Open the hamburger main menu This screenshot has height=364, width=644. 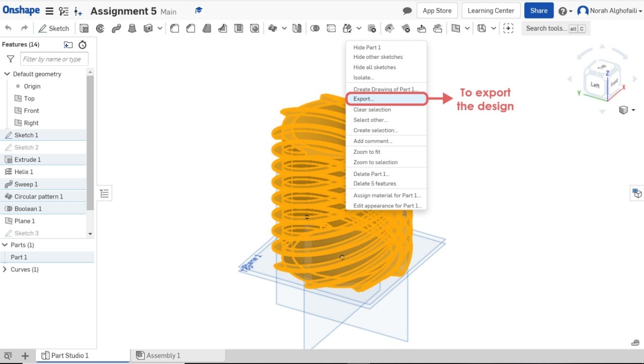coord(49,11)
